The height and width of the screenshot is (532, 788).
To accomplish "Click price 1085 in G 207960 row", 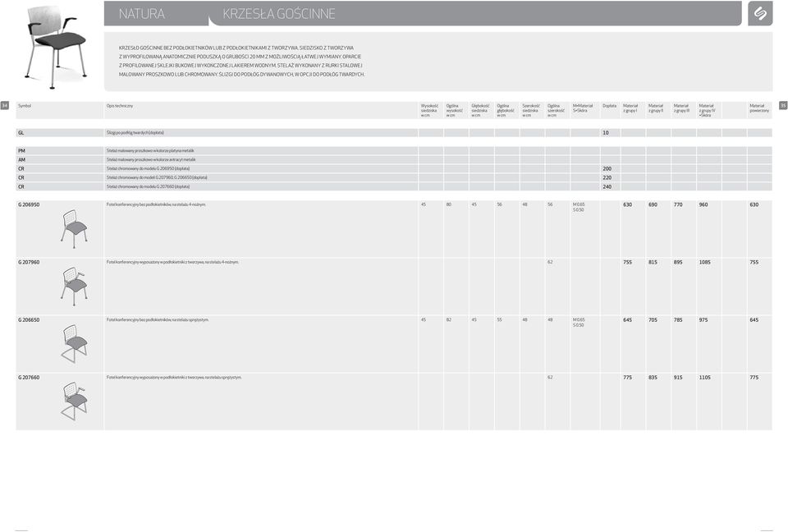I will 705,263.
